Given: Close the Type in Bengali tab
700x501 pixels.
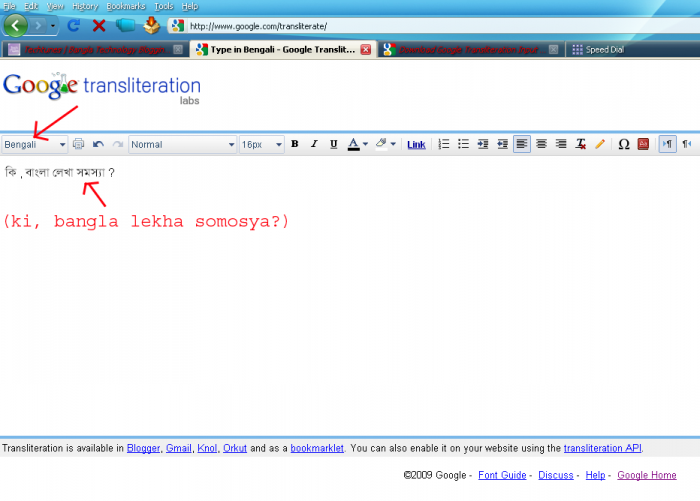Looking at the screenshot, I should (366, 49).
